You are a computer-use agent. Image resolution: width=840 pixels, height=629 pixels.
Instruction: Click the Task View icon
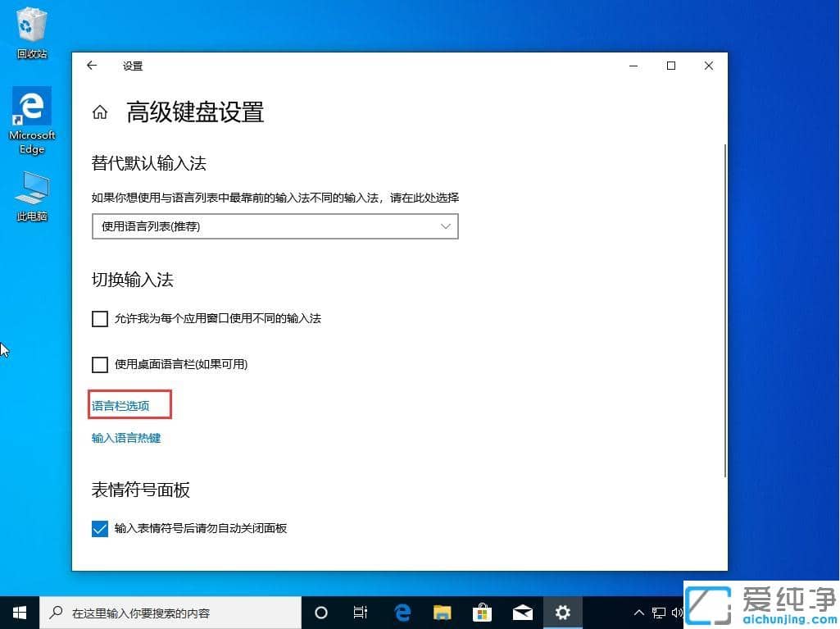click(361, 613)
